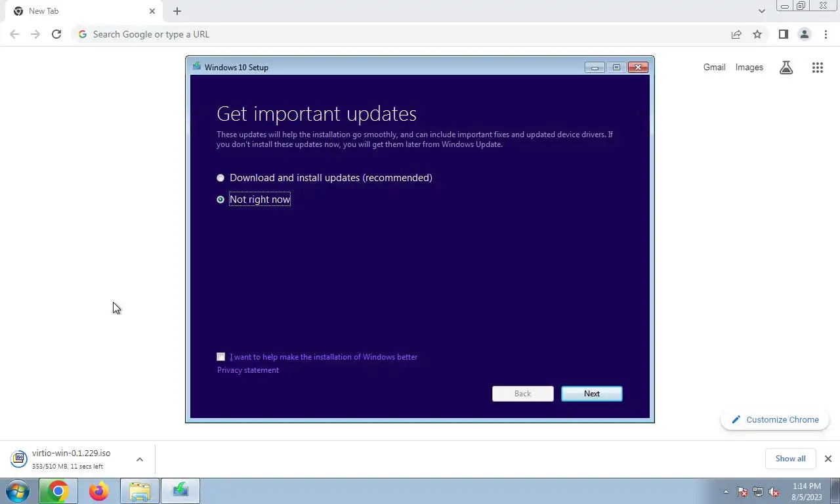Image resolution: width=840 pixels, height=504 pixels.
Task: Close the New Tab tab
Action: [152, 11]
